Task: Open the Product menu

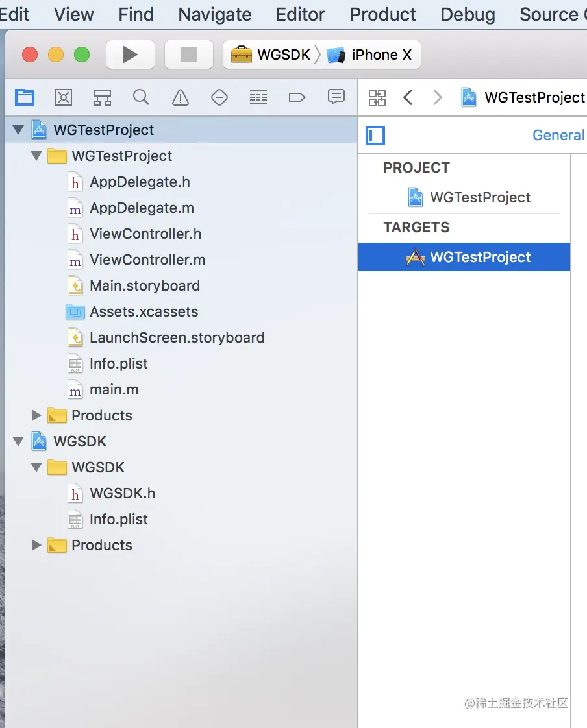Action: point(382,14)
